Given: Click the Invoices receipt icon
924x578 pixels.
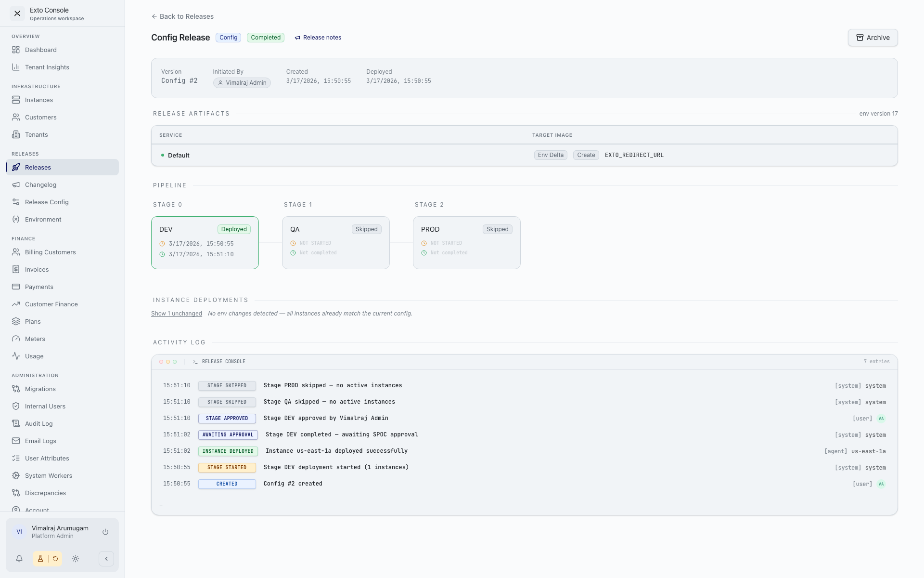Looking at the screenshot, I should [x=16, y=270].
